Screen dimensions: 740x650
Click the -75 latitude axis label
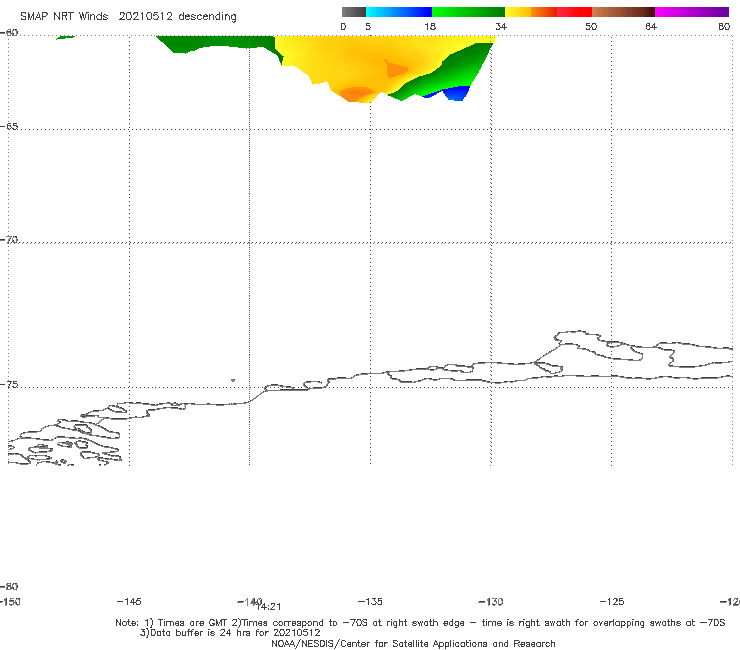(9, 385)
